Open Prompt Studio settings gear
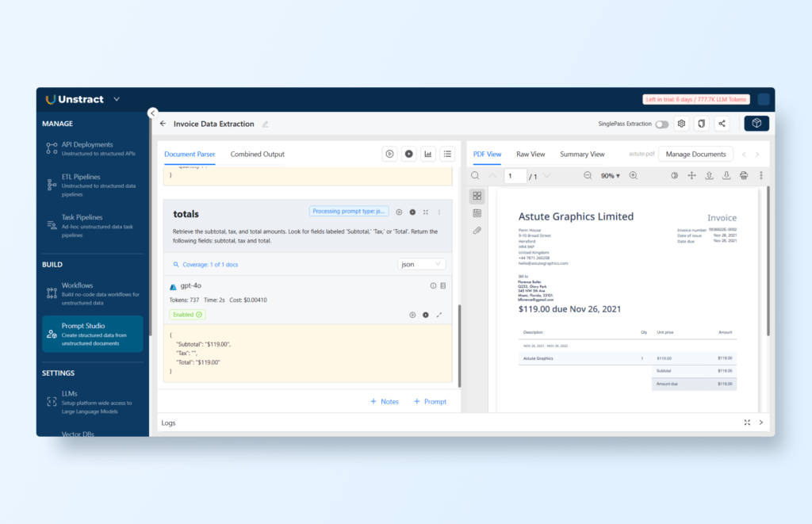The image size is (812, 524). 681,124
